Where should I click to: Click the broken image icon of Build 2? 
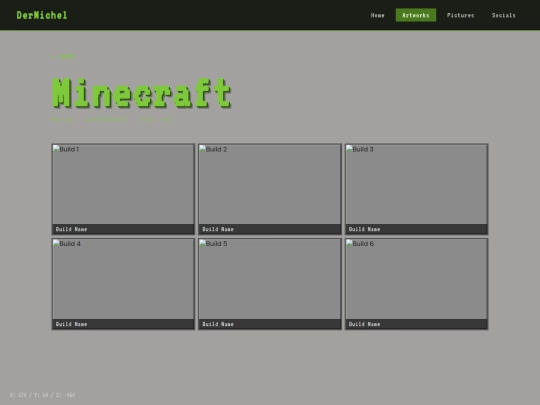202,149
